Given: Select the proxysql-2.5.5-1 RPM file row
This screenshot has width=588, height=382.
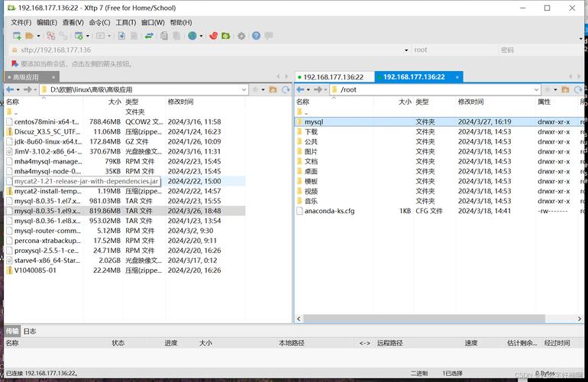Looking at the screenshot, I should (125, 251).
